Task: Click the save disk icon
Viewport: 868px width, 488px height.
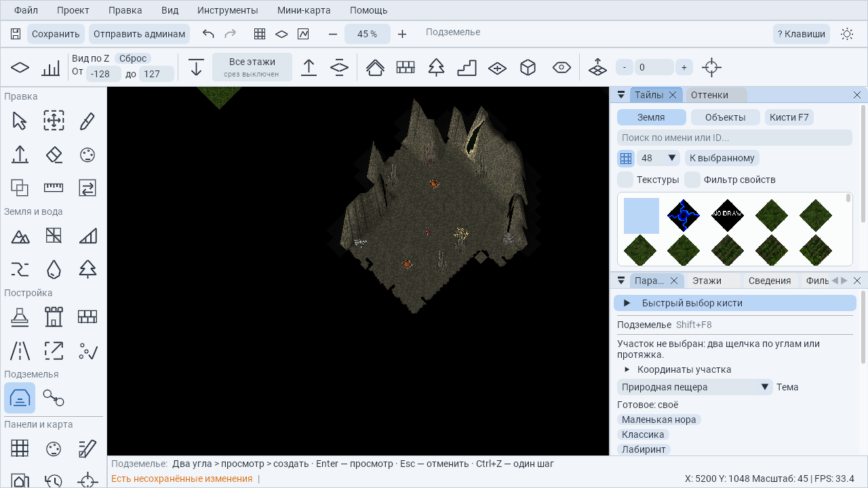Action: click(x=16, y=34)
